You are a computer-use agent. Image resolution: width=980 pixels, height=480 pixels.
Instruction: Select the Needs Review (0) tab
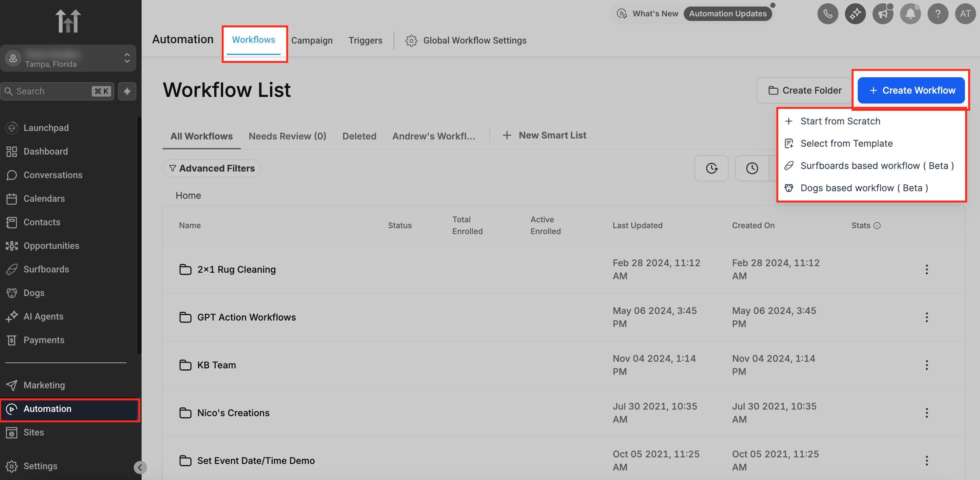pos(287,136)
